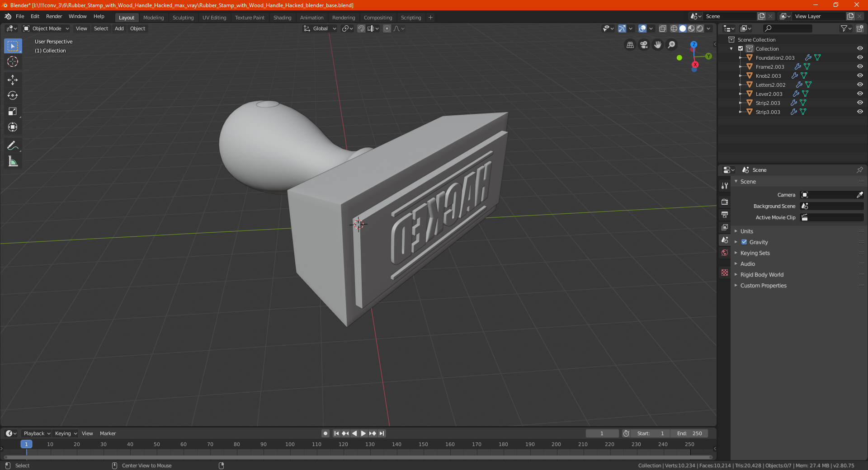Click the zoom view magnifier icon
This screenshot has width=868, height=470.
[672, 45]
